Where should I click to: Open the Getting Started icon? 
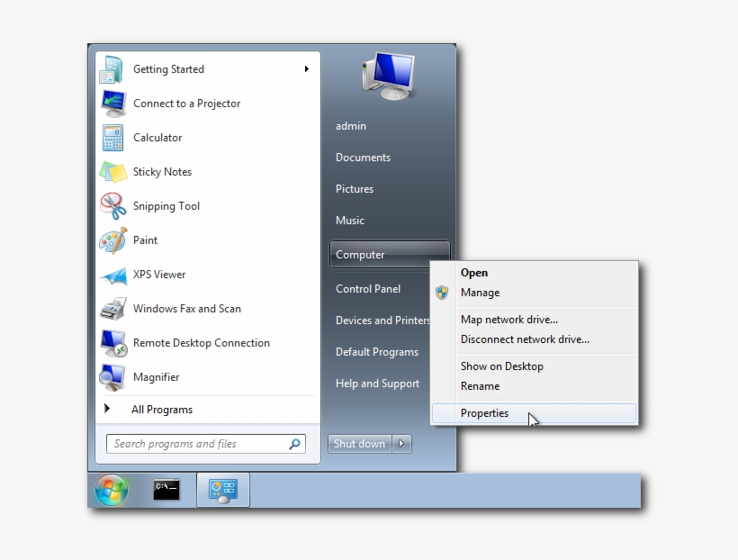(x=112, y=69)
